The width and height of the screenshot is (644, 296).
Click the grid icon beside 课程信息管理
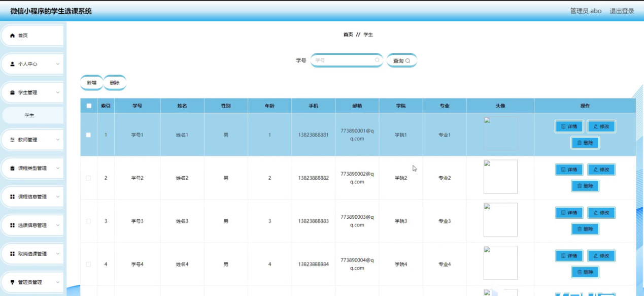pos(13,197)
